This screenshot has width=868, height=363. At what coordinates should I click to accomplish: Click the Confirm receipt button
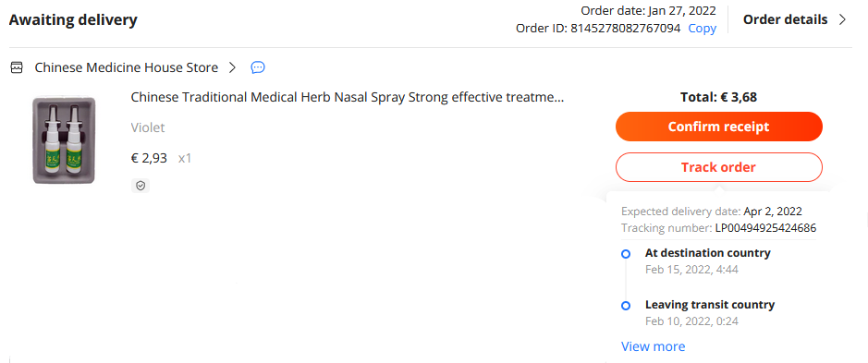[x=718, y=127]
